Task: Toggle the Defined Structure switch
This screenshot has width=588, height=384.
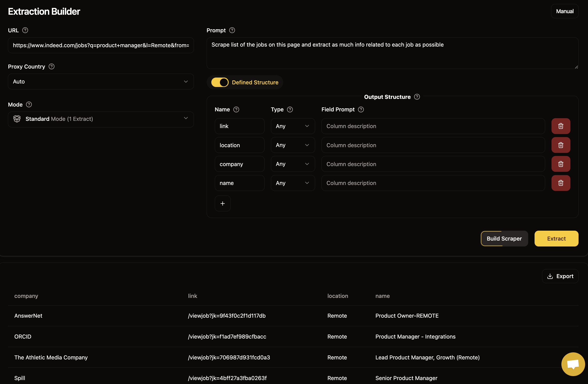Action: (x=220, y=82)
